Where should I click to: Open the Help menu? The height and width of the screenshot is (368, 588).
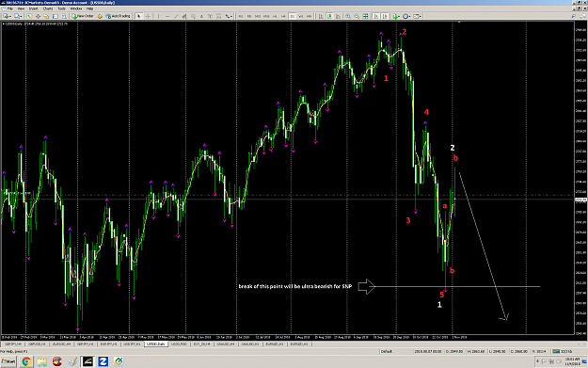coord(90,8)
